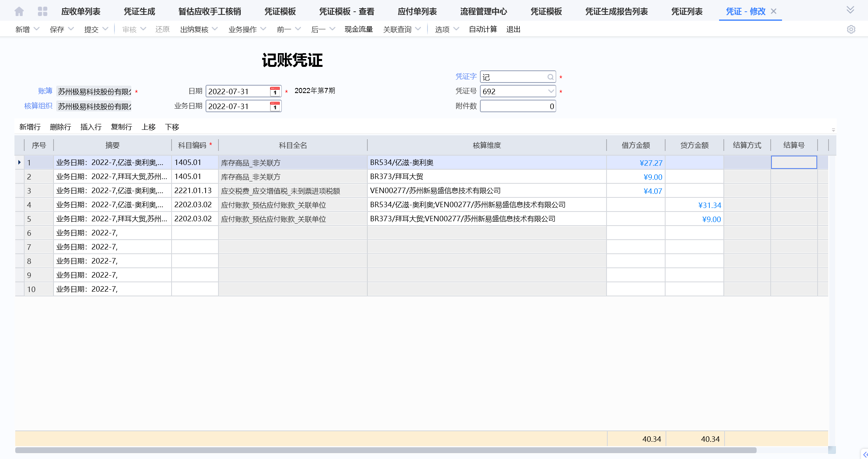
Task: Click 借方金额 column header
Action: tap(636, 145)
